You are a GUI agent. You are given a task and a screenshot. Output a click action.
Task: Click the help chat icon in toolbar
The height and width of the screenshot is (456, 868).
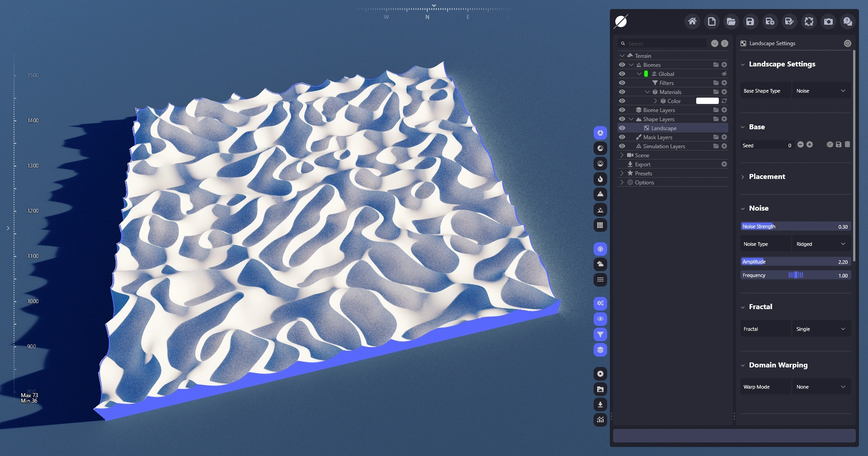click(848, 21)
